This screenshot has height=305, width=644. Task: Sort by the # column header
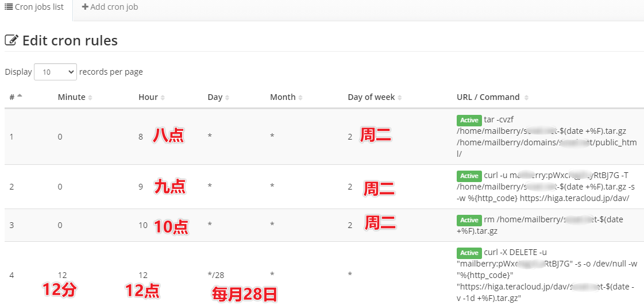16,97
